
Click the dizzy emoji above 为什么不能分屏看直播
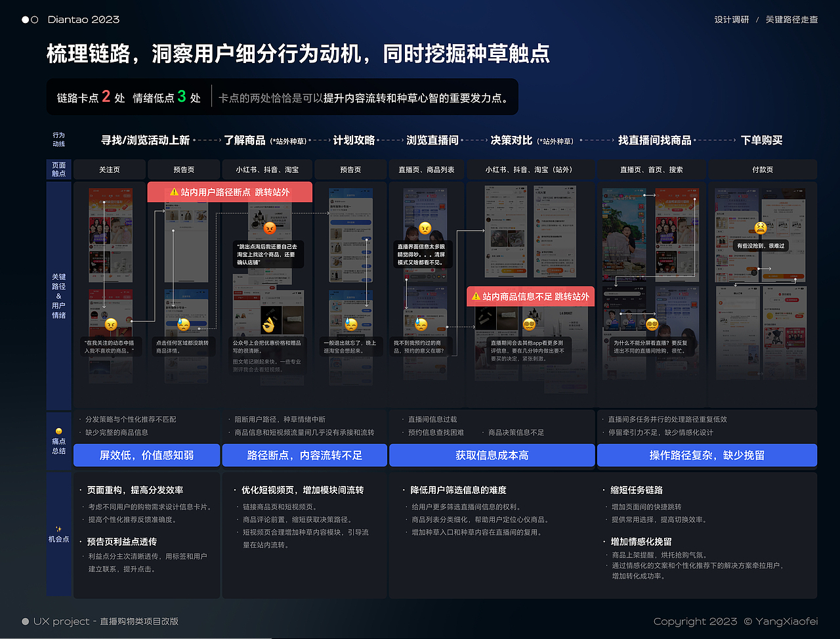tap(652, 324)
